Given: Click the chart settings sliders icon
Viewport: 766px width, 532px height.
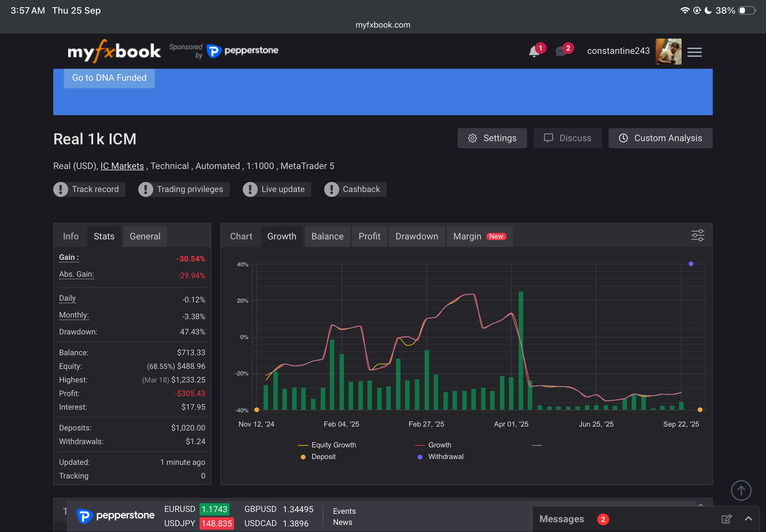Looking at the screenshot, I should click(697, 235).
